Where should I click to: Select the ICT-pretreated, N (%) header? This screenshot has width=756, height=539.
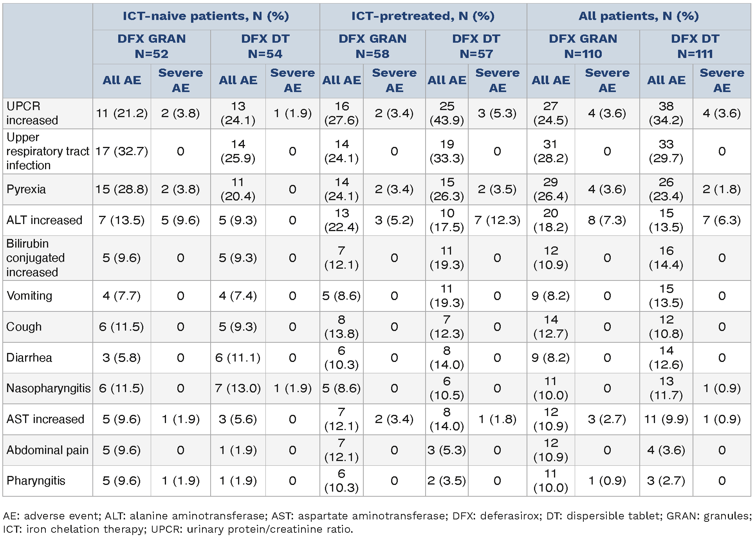pyautogui.click(x=423, y=16)
